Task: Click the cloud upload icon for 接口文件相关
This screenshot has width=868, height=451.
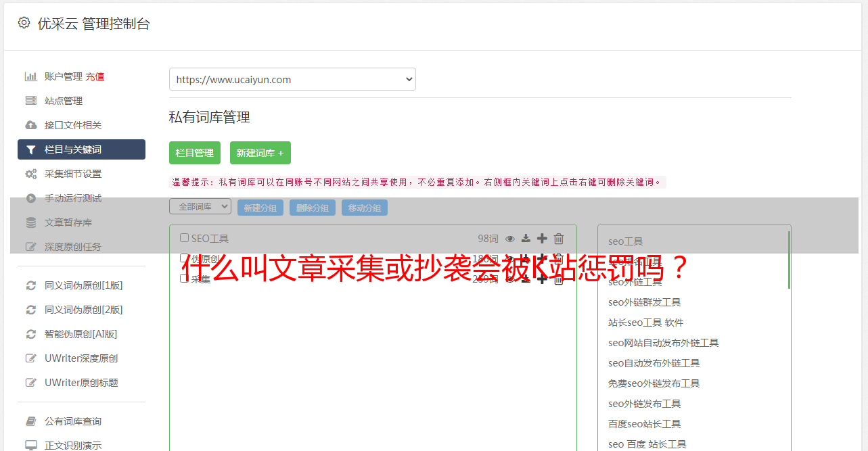Action: [30, 125]
